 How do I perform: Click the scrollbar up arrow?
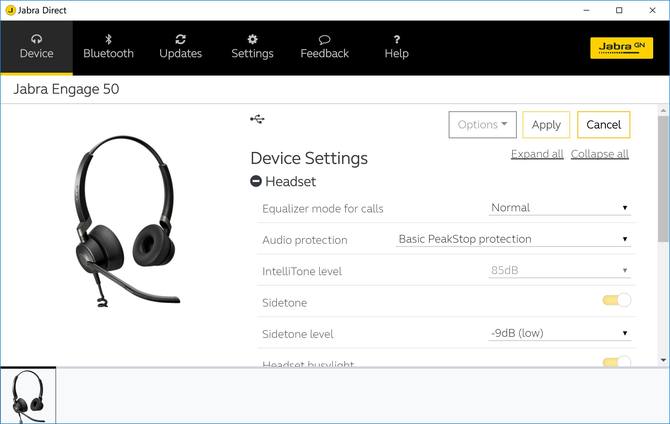click(663, 111)
